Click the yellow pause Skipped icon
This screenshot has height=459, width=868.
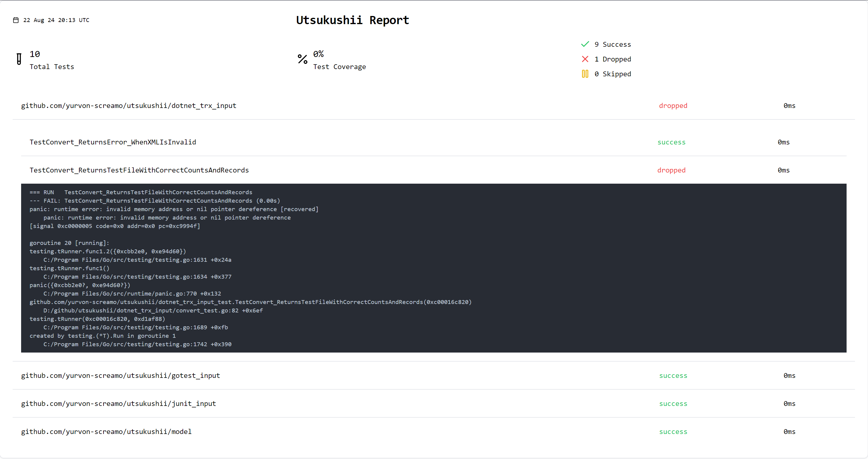point(585,74)
